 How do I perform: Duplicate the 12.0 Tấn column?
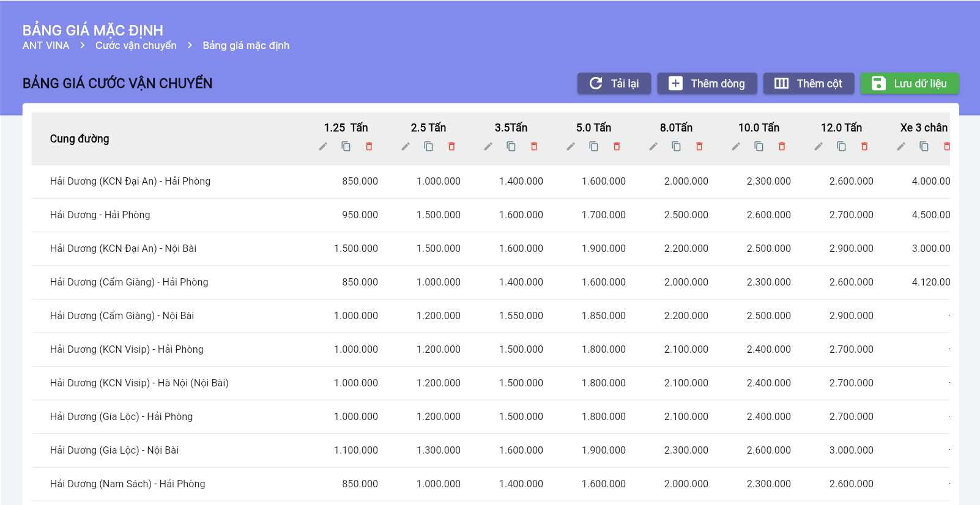pyautogui.click(x=841, y=147)
